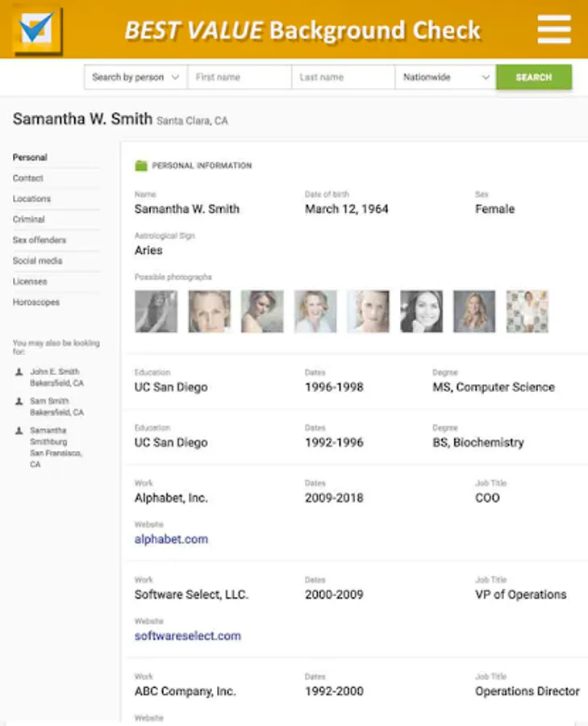Click the First name input field
The height and width of the screenshot is (726, 588).
(240, 77)
